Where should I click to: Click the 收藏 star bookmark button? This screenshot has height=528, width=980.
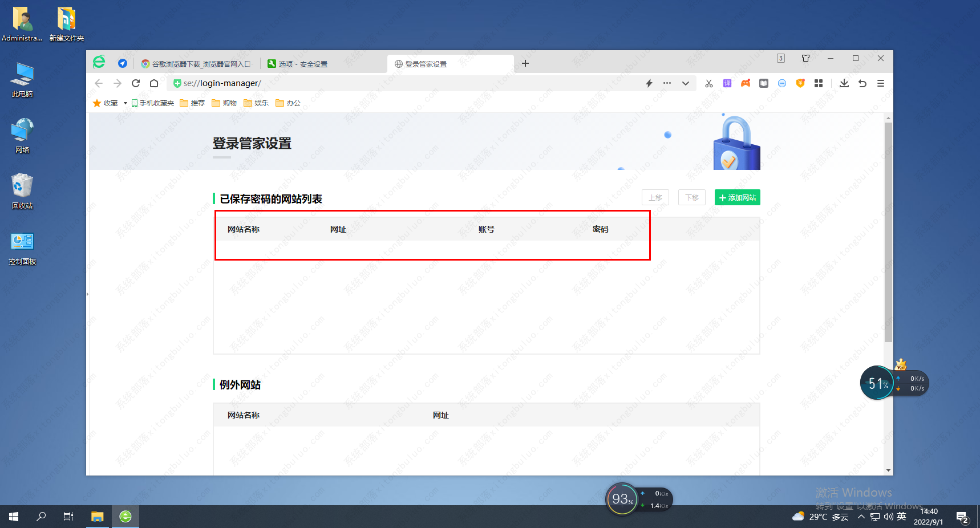105,103
